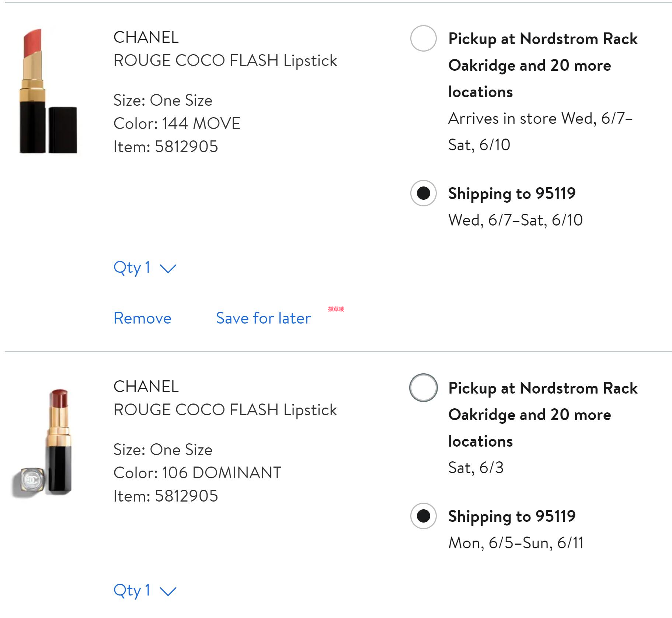Save the 144 MOVE lipstick for later
Screen dimensions: 672x618
pos(263,318)
